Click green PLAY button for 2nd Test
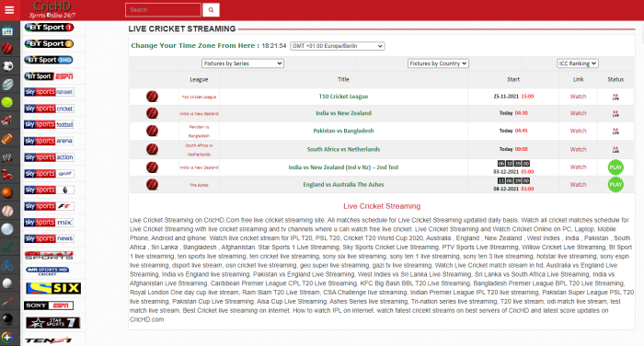The height and width of the screenshot is (346, 644). (615, 167)
